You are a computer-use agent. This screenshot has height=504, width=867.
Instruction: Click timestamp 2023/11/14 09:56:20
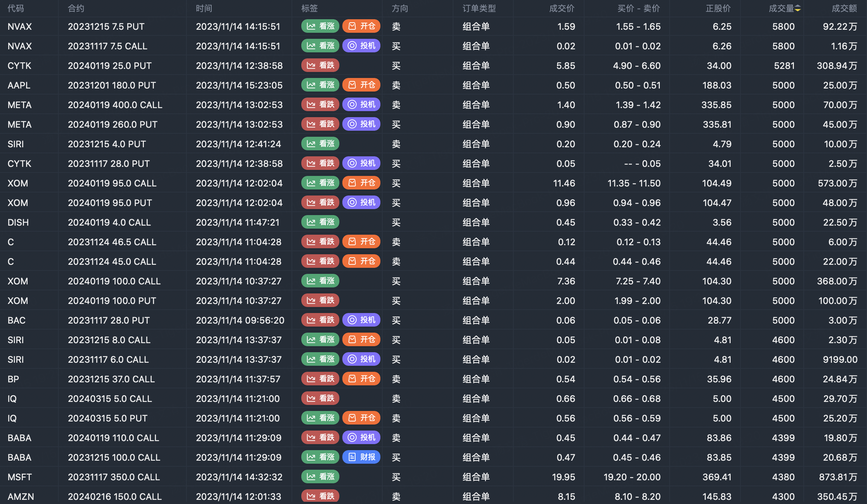240,320
